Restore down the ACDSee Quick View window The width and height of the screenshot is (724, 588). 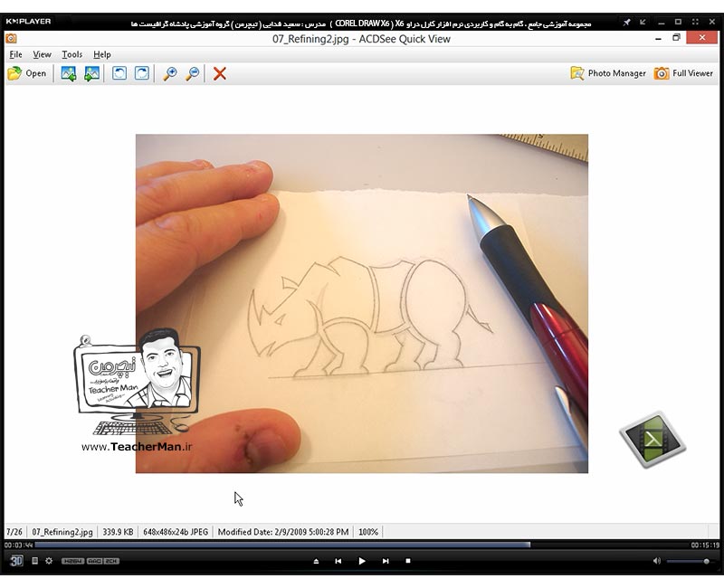(676, 38)
